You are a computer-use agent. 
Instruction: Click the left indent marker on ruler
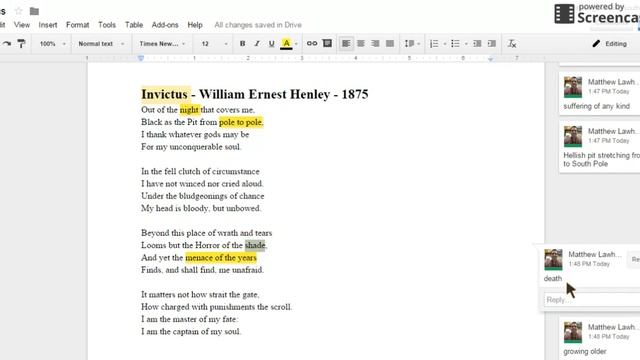tap(141, 58)
